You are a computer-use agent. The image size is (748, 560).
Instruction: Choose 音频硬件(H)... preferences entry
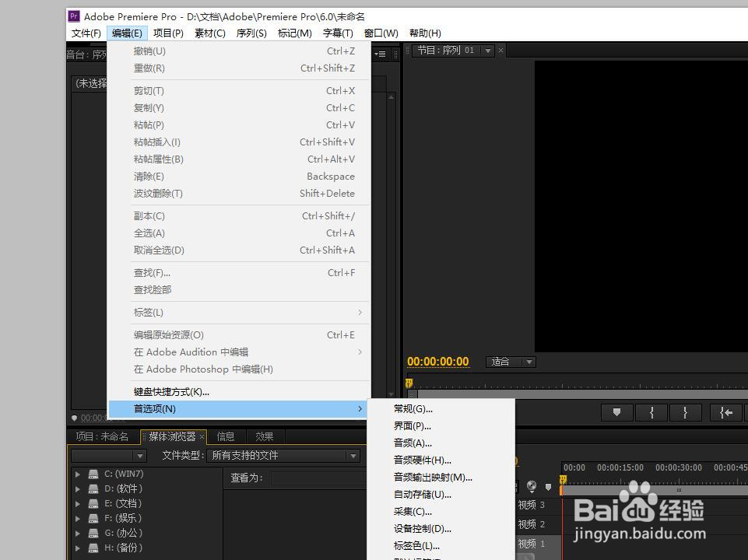coord(441,460)
